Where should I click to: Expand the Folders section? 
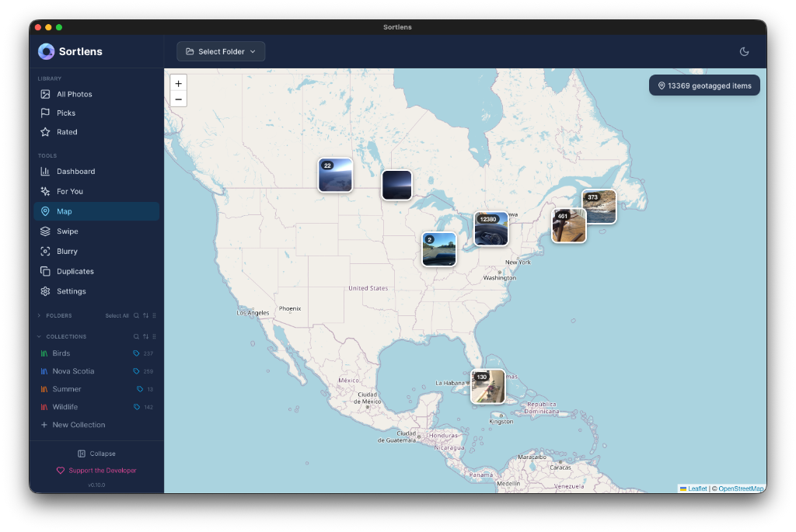(x=39, y=315)
